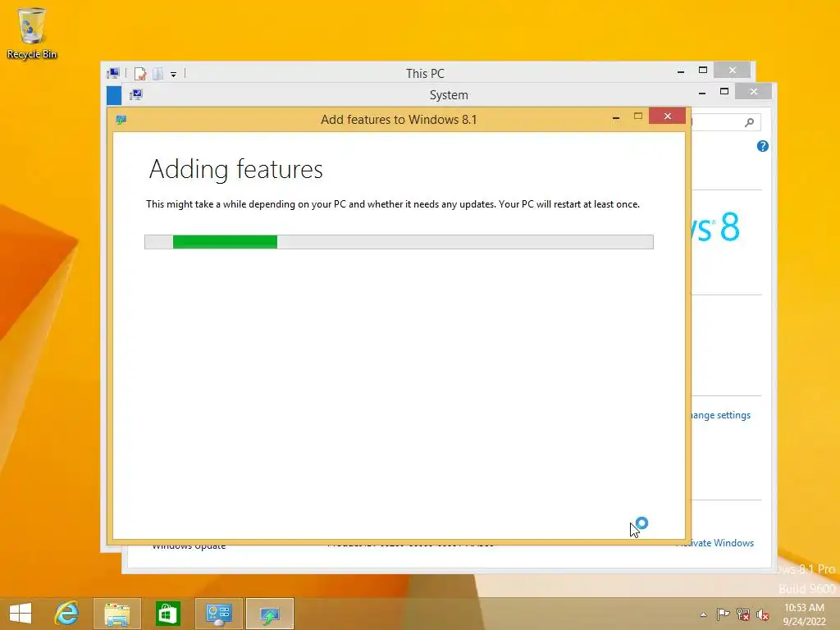The width and height of the screenshot is (840, 630).
Task: Click the Change settings link in System
Action: click(x=720, y=415)
